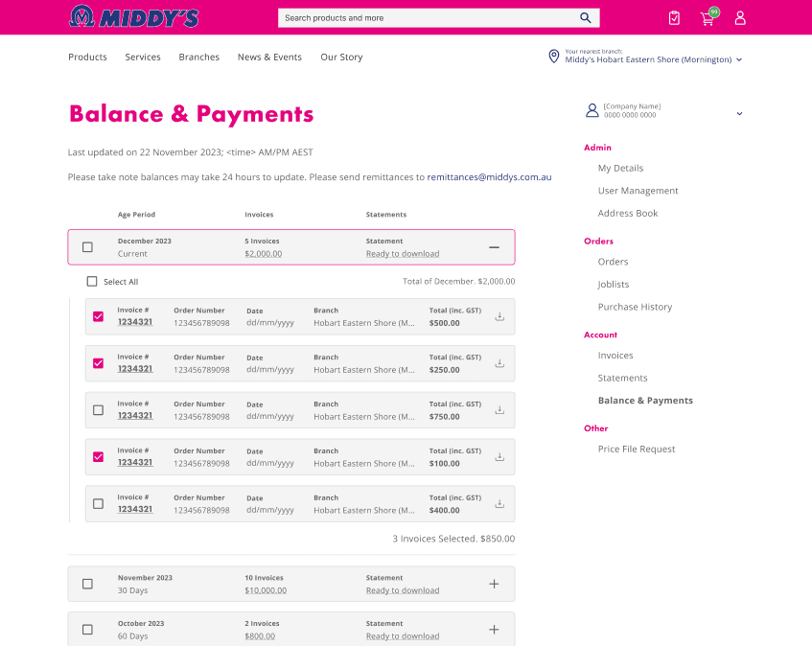Download the December 2023 statement
Image resolution: width=812 pixels, height=646 pixels.
(x=403, y=254)
